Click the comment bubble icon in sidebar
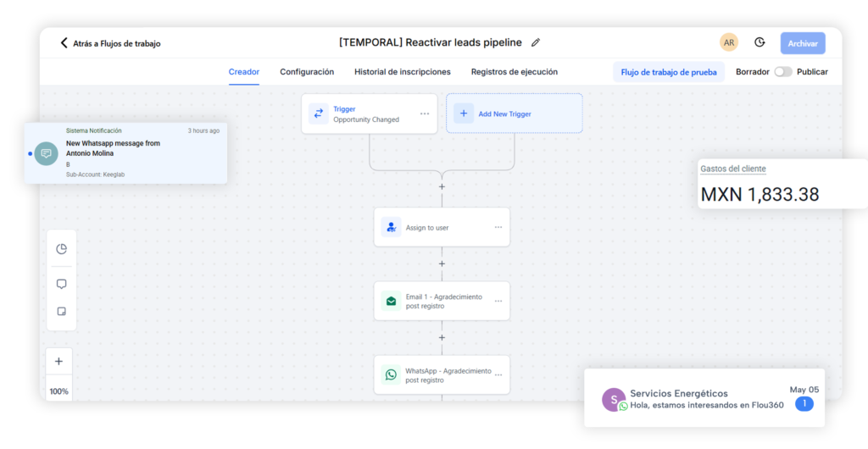Image resolution: width=868 pixels, height=449 pixels. [61, 284]
